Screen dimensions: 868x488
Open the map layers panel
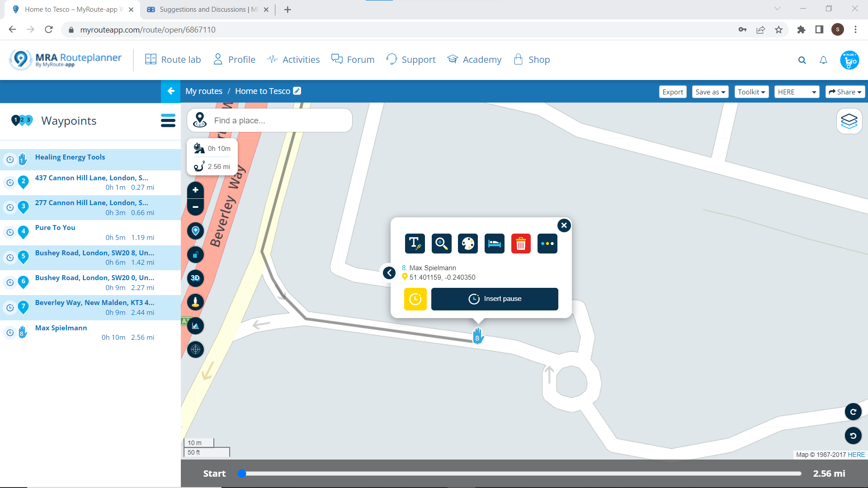click(849, 121)
